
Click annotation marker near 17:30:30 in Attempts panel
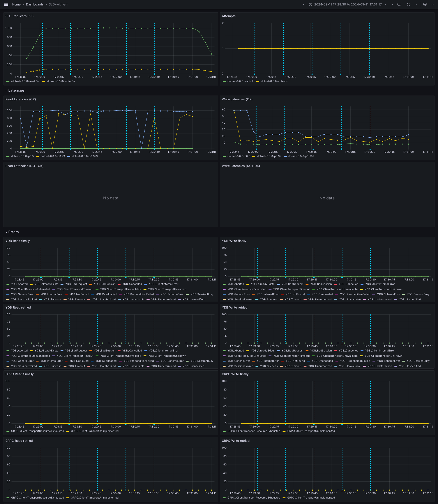370,74
